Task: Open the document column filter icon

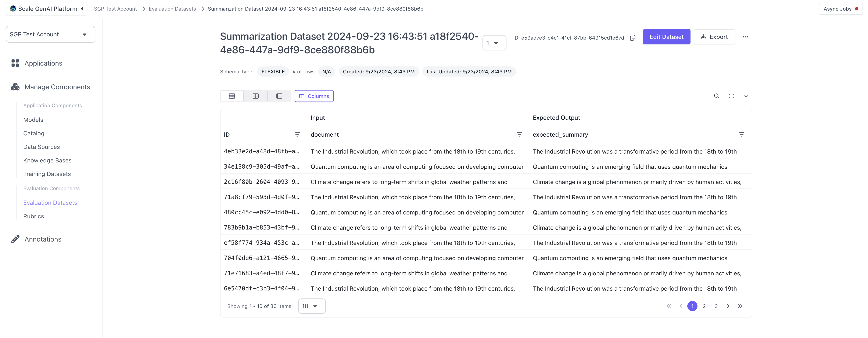Action: 519,135
